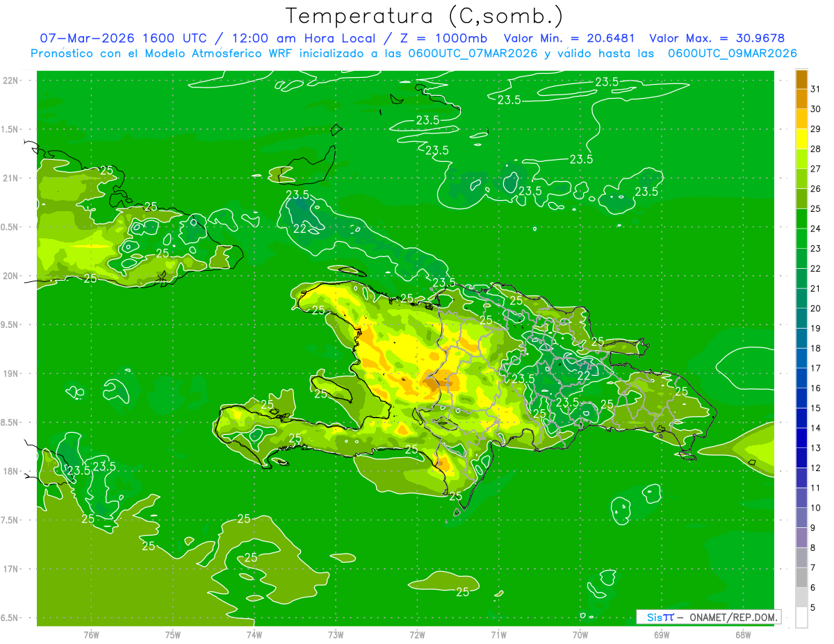Viewport: 834px width, 644px height.
Task: Click colorbar label '30'
Action: 816,109
